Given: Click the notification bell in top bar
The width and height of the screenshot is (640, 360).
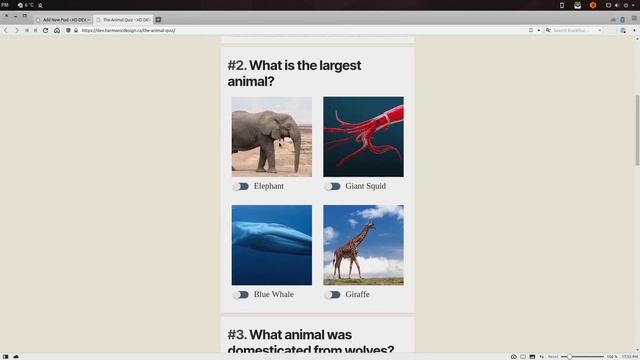Looking at the screenshot, I should [x=40, y=5].
